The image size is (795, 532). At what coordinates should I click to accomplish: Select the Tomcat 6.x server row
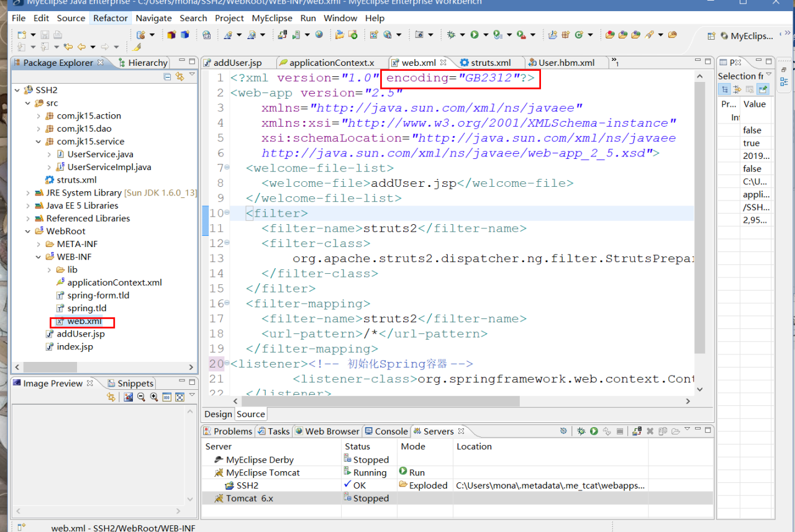(457, 498)
